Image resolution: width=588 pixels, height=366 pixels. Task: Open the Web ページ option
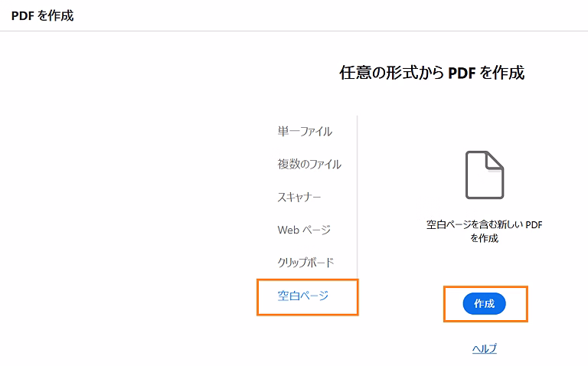[304, 230]
